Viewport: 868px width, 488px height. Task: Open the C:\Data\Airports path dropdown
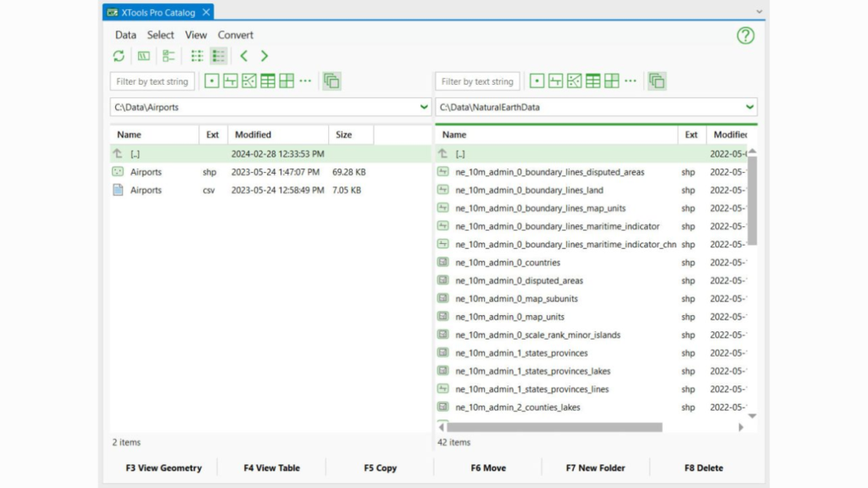point(423,108)
